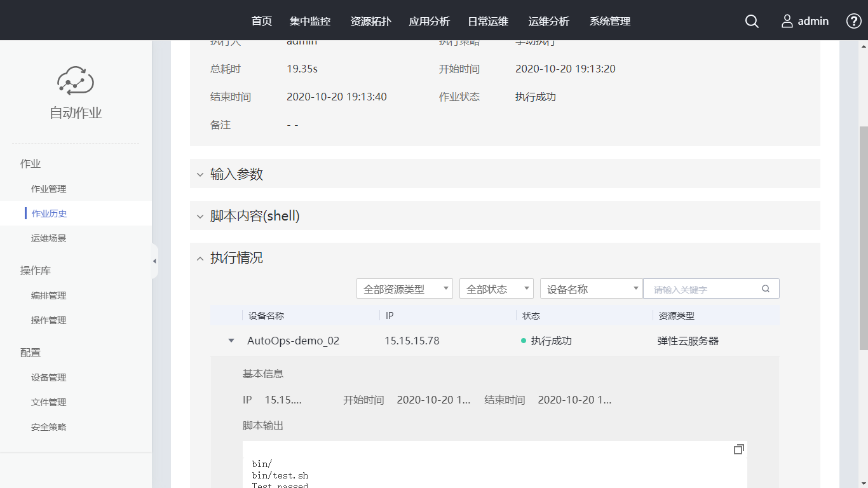Open the help question mark icon
This screenshot has width=868, height=488.
[x=854, y=21]
